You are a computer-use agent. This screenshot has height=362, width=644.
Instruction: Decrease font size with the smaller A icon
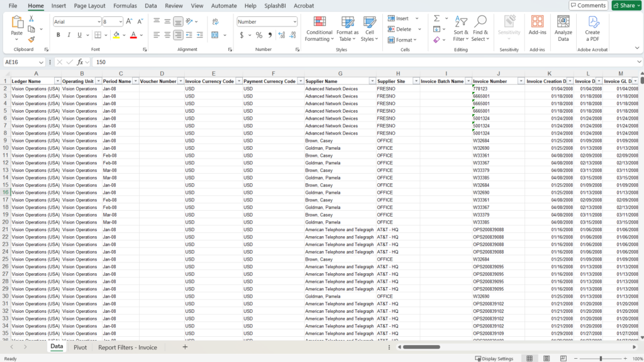pyautogui.click(x=140, y=22)
